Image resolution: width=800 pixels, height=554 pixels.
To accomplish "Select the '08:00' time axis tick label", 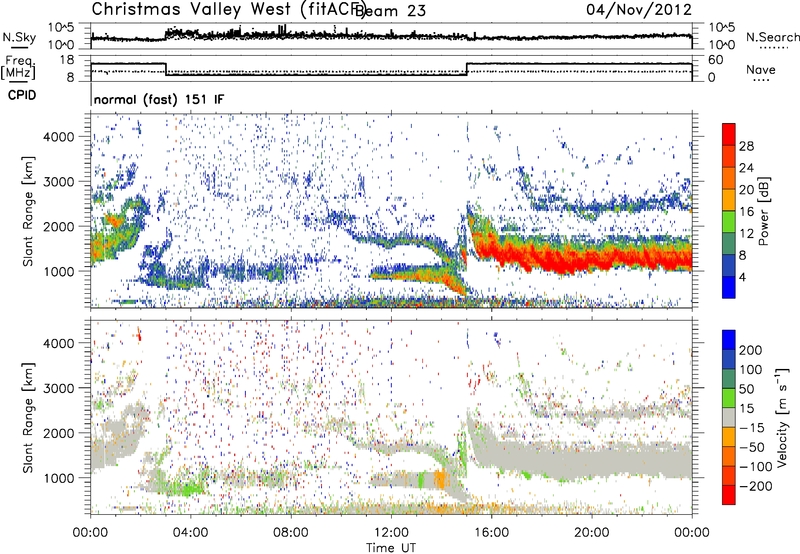I will pyautogui.click(x=291, y=533).
